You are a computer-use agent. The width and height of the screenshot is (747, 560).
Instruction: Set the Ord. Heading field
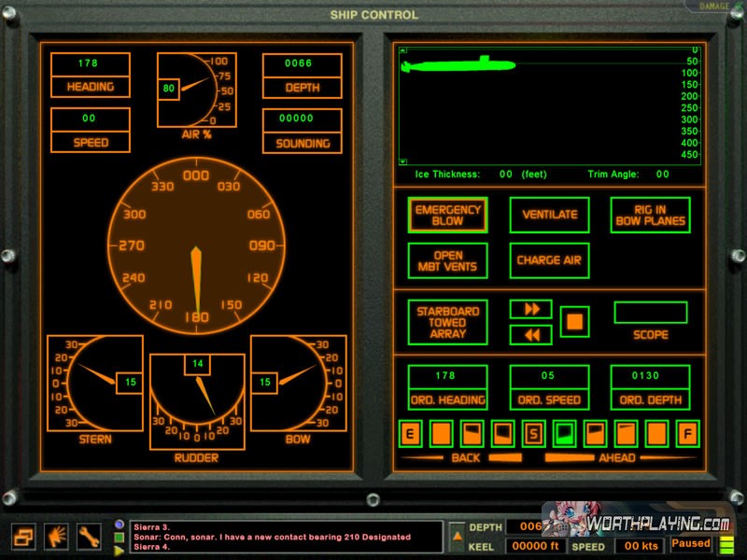pyautogui.click(x=447, y=376)
